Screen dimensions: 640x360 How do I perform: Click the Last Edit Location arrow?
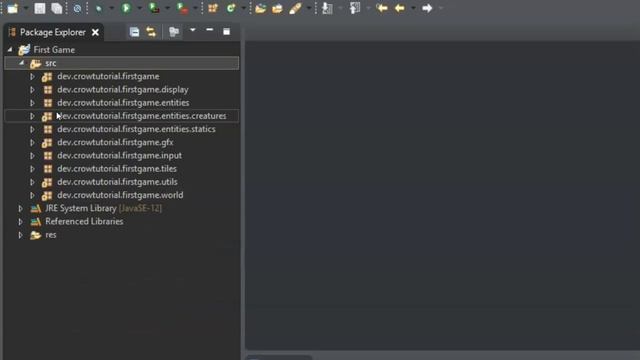coord(382,8)
